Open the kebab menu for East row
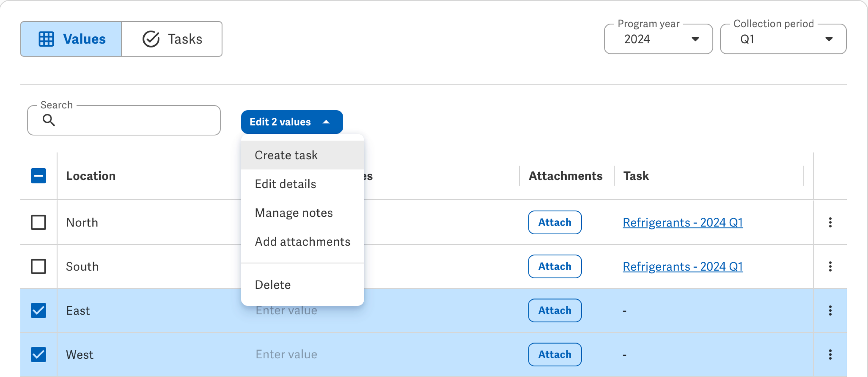 830,310
